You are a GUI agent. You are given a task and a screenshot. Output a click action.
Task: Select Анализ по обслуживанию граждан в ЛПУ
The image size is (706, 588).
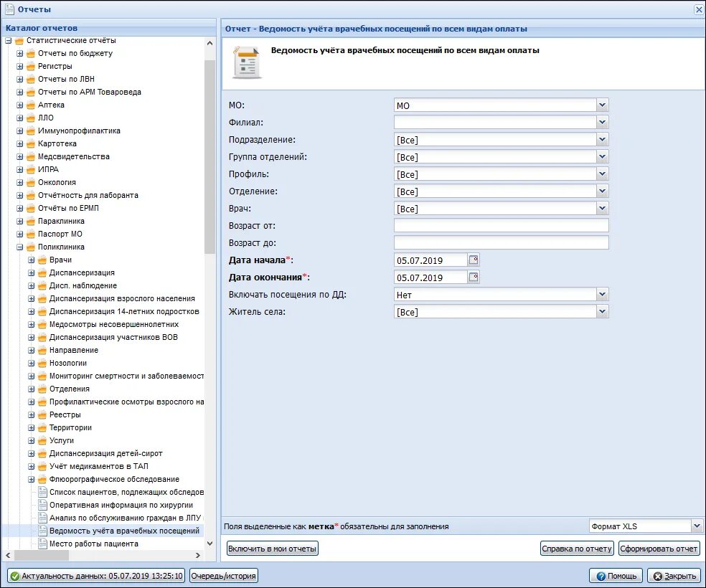(125, 518)
